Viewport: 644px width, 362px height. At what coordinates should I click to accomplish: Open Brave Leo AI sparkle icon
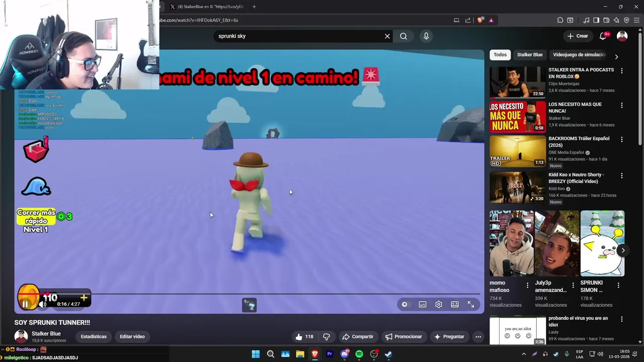[x=616, y=20]
